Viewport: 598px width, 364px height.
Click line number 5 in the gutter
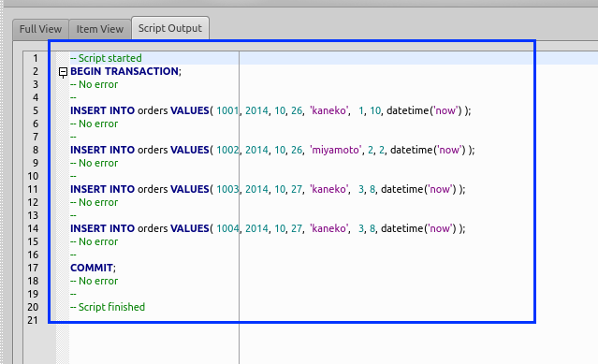tap(36, 110)
